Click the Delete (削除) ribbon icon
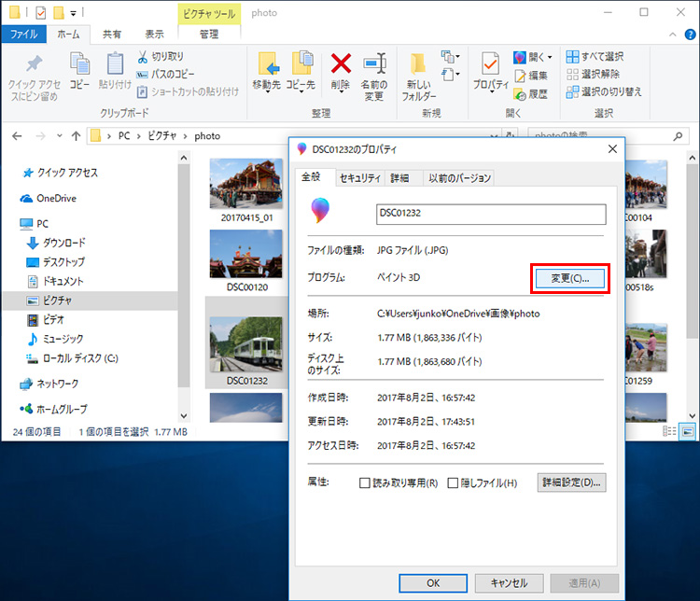This screenshot has height=601, width=700. [x=340, y=72]
